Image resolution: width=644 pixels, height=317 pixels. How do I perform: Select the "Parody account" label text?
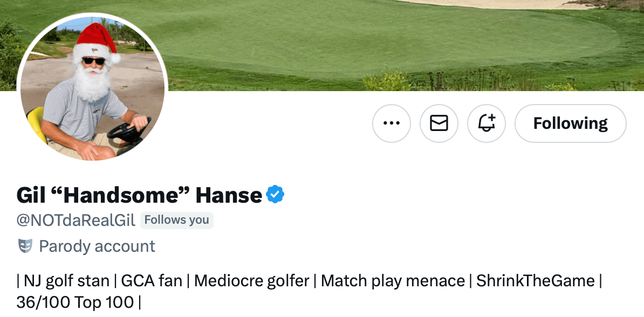click(97, 246)
